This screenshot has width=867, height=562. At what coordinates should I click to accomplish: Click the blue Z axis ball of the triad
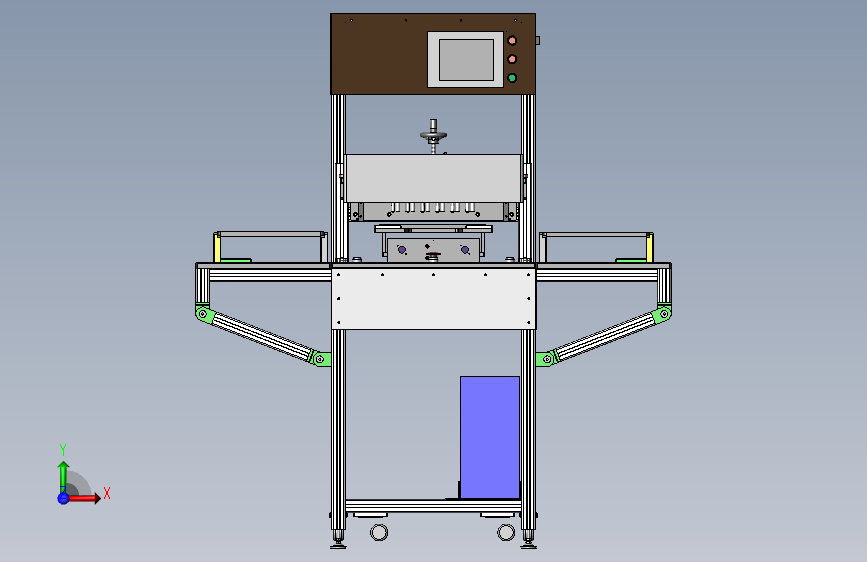[63, 498]
